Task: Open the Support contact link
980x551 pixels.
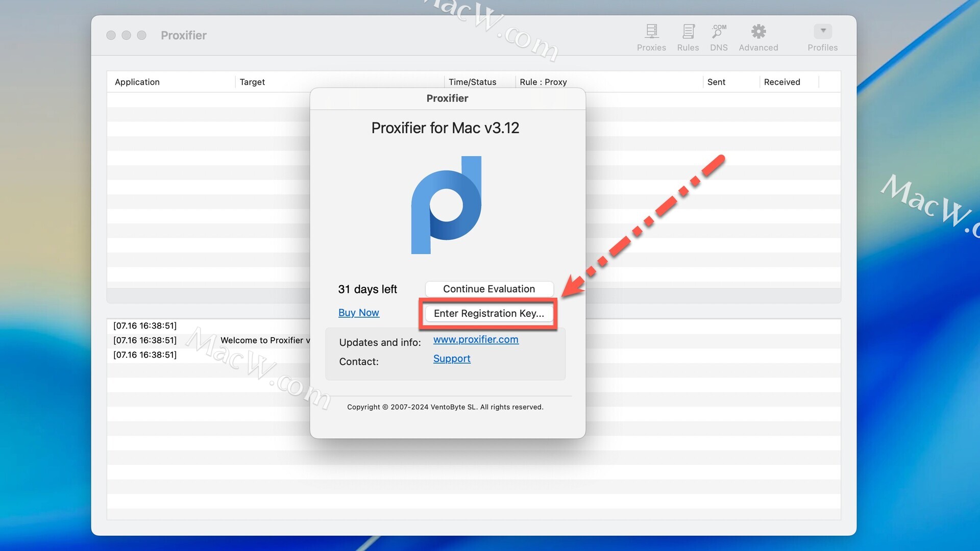Action: click(x=452, y=359)
